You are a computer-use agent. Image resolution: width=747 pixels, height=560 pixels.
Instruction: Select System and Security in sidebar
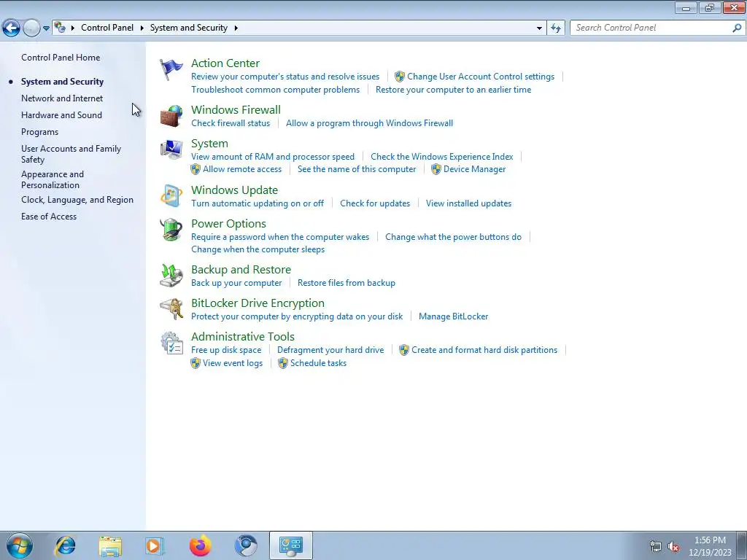63,82
